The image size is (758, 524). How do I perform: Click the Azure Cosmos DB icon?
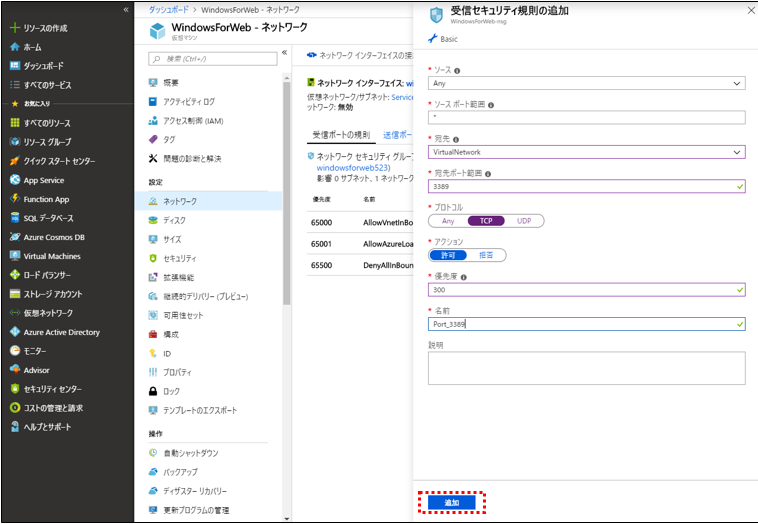[x=15, y=237]
